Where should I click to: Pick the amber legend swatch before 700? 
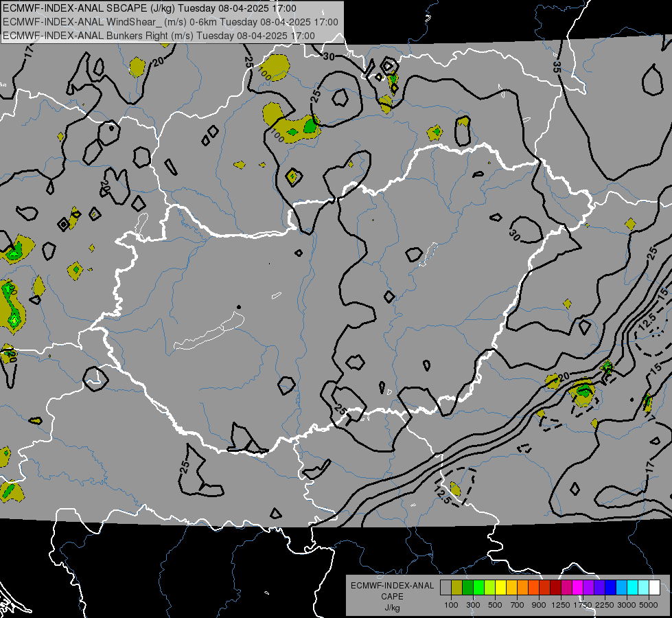511,588
